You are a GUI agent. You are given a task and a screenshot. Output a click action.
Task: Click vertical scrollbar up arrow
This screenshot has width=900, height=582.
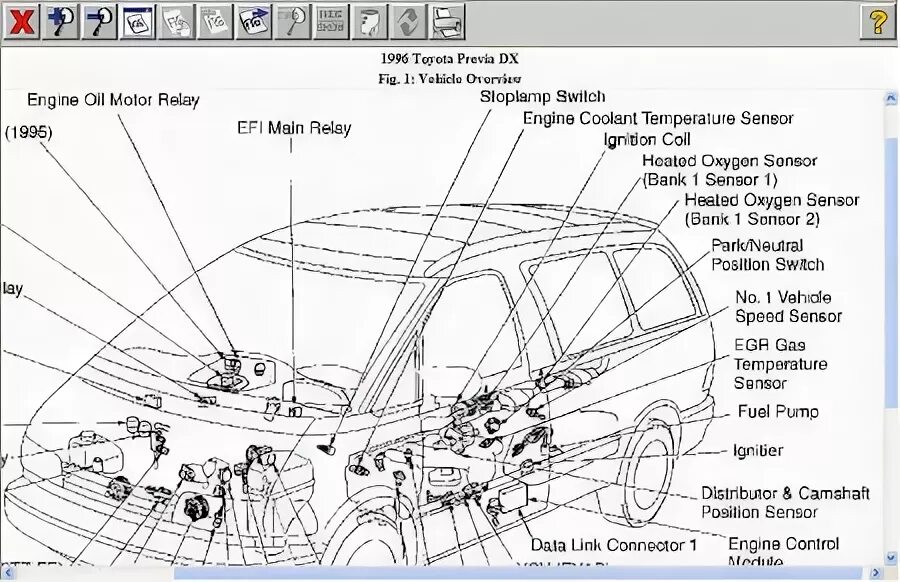(891, 98)
